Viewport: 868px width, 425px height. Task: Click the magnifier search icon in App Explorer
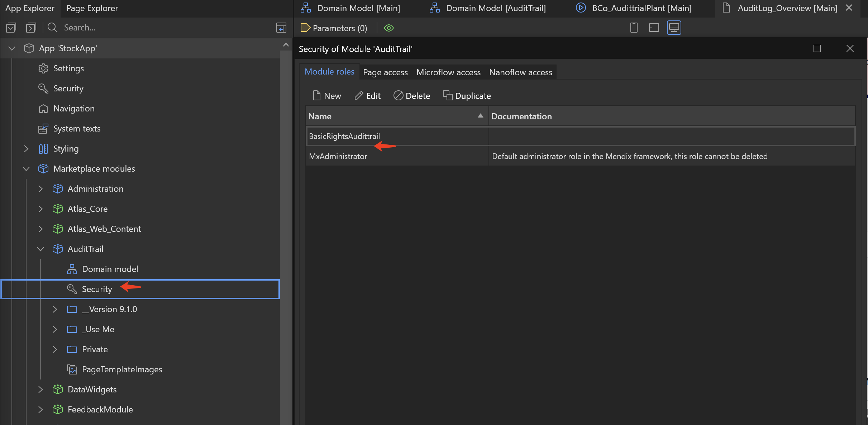click(53, 28)
